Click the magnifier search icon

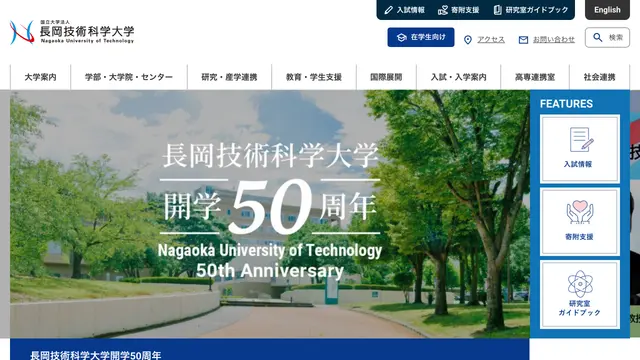(598, 38)
